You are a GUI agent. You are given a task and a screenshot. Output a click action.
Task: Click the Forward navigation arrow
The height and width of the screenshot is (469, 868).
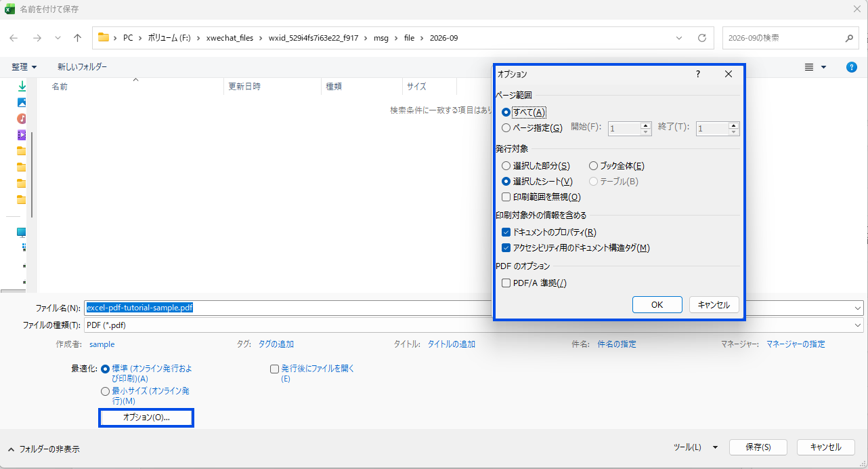[37, 38]
